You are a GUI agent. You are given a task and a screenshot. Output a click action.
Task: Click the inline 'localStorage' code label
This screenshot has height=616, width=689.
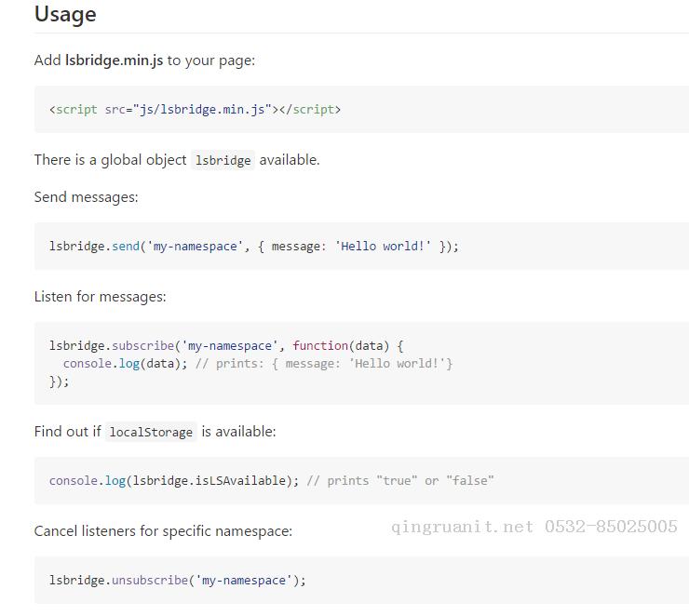coord(151,432)
